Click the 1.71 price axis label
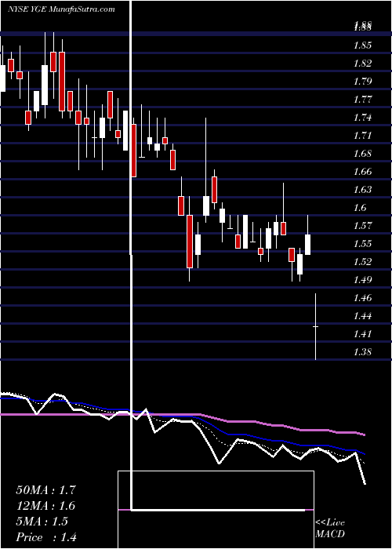Screen dimensions: 392x549 click(x=362, y=136)
